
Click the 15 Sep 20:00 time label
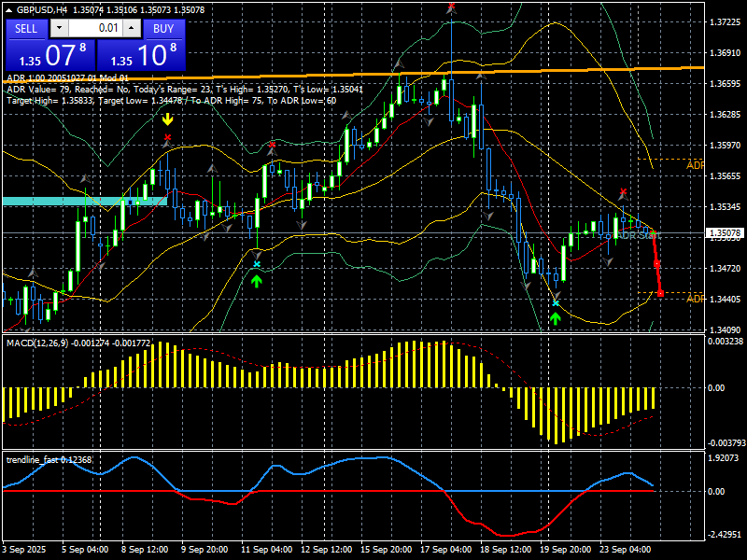pos(387,549)
